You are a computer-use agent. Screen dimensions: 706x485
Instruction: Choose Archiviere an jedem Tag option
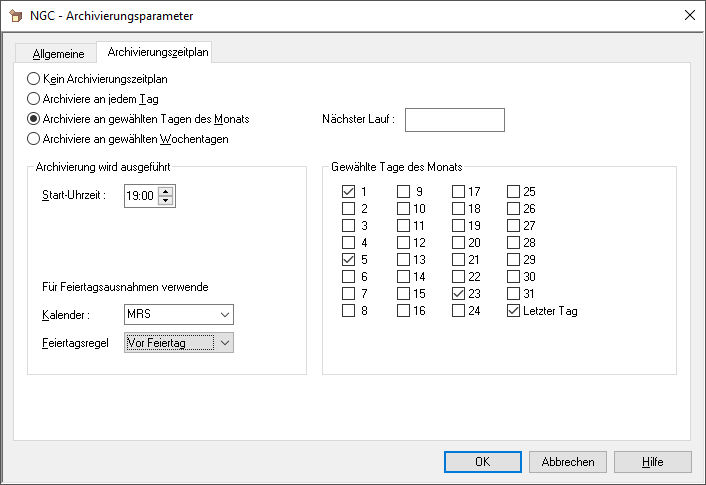(x=34, y=99)
